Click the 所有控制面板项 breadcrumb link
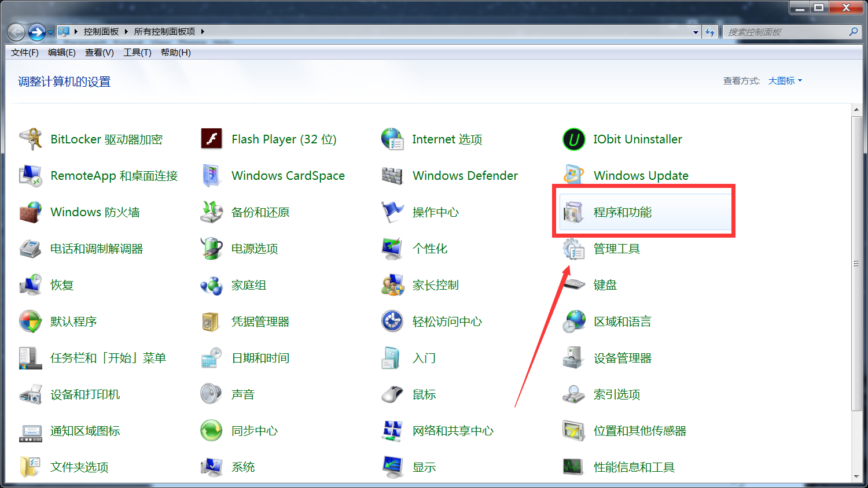 [x=164, y=32]
